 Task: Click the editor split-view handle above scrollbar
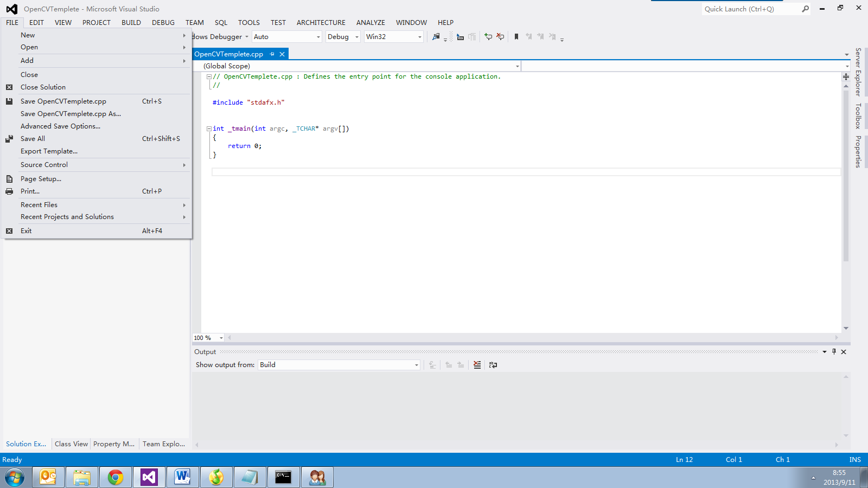[x=846, y=77]
